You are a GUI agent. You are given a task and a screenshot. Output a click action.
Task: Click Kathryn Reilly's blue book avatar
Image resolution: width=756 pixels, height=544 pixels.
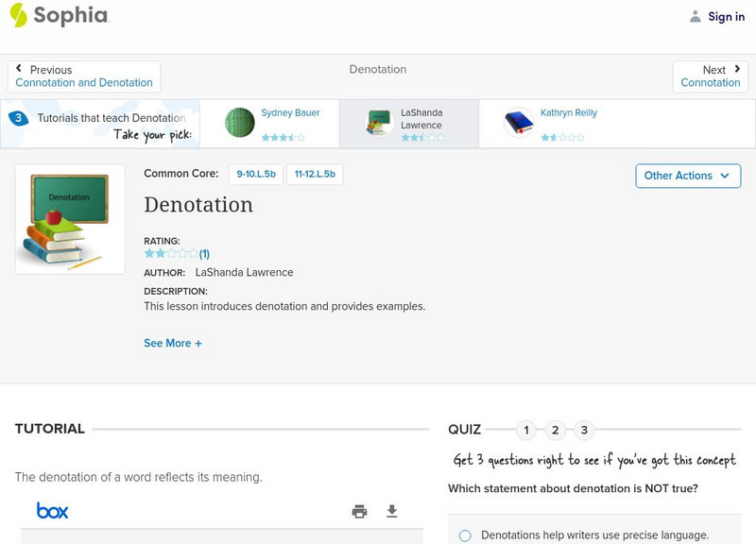[519, 123]
